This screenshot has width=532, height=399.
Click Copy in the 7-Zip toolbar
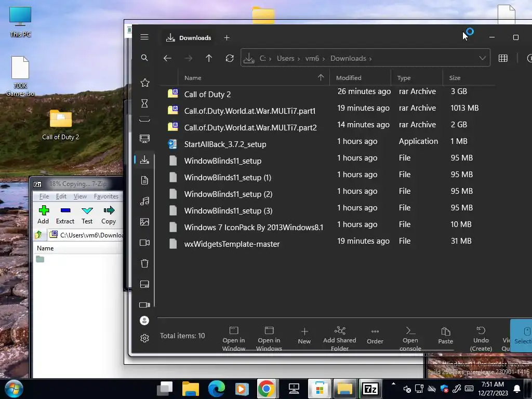[x=109, y=215]
